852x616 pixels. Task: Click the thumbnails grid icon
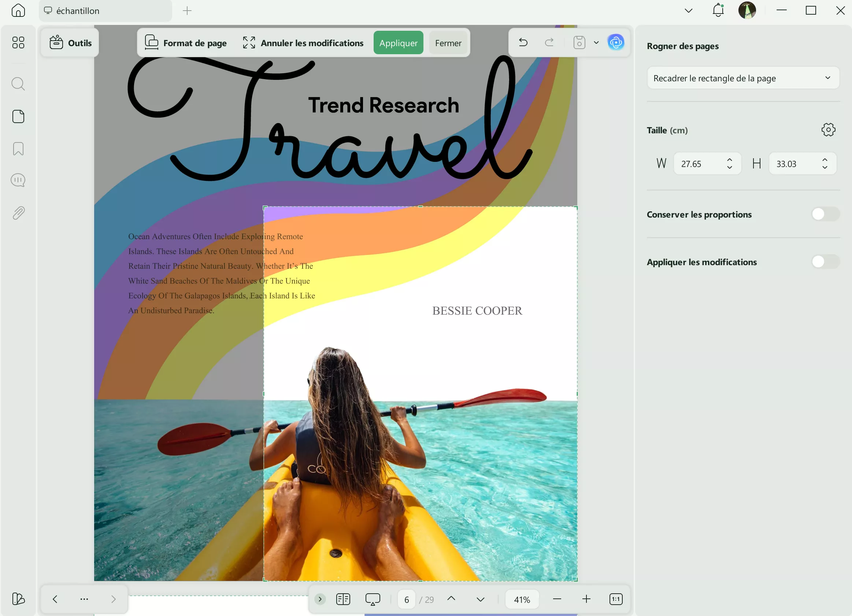coord(18,42)
